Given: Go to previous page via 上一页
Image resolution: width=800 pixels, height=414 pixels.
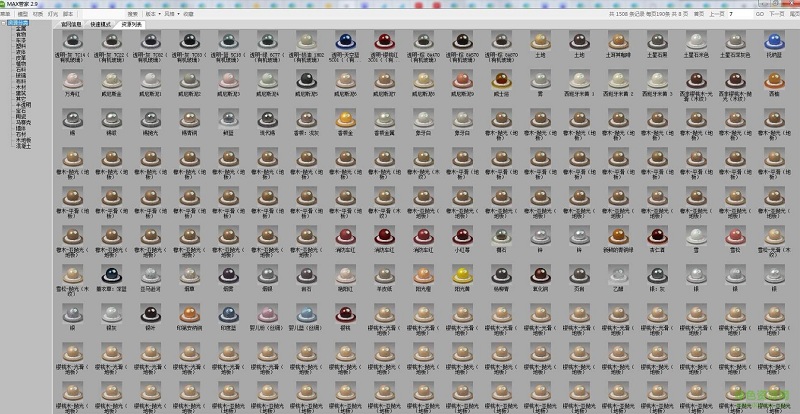Looking at the screenshot, I should coord(716,14).
